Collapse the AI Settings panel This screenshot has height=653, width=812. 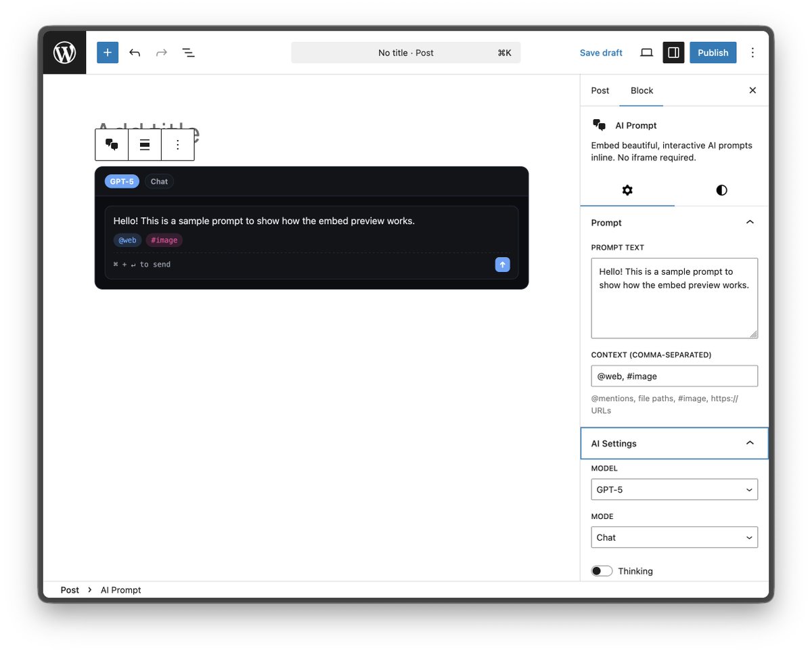(x=675, y=443)
